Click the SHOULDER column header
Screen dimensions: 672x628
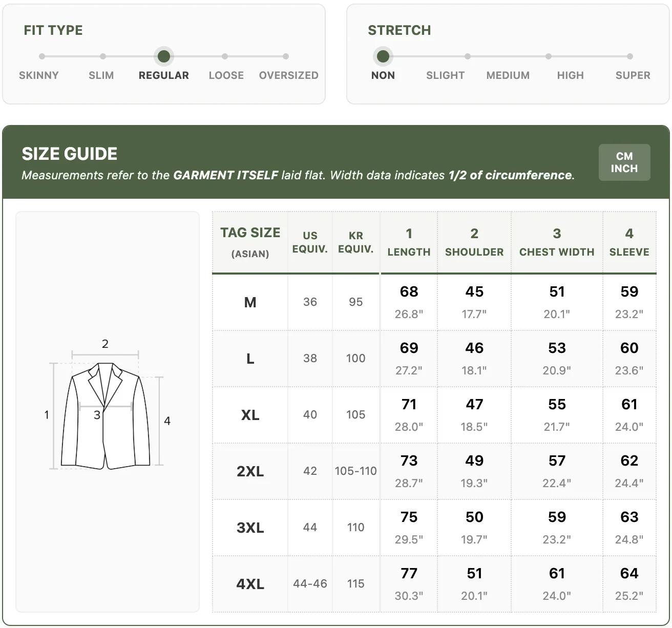pos(474,242)
